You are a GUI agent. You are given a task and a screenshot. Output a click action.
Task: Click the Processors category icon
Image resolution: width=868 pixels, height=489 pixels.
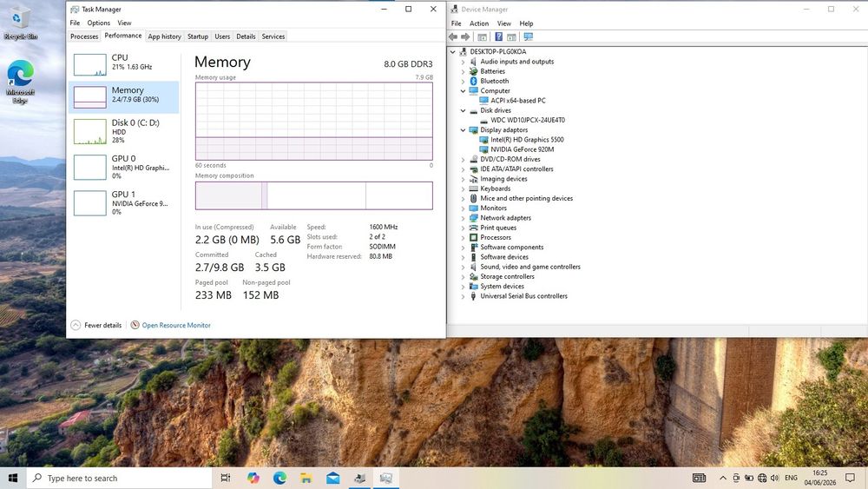click(x=473, y=237)
